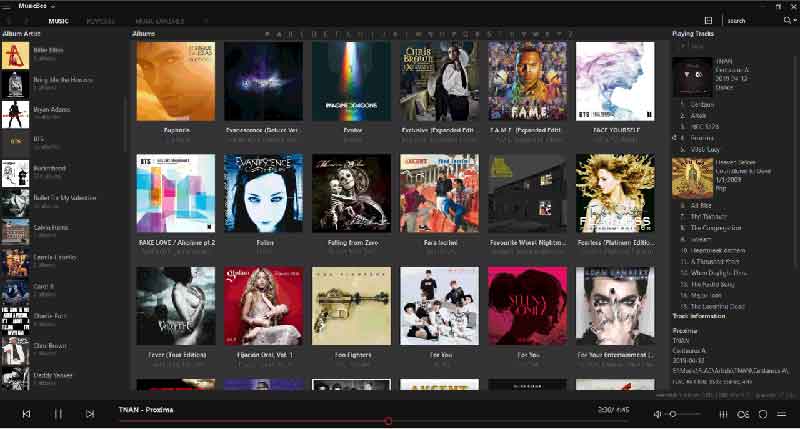Click the Playing Tracks panel header
The image size is (800, 429).
pos(693,34)
